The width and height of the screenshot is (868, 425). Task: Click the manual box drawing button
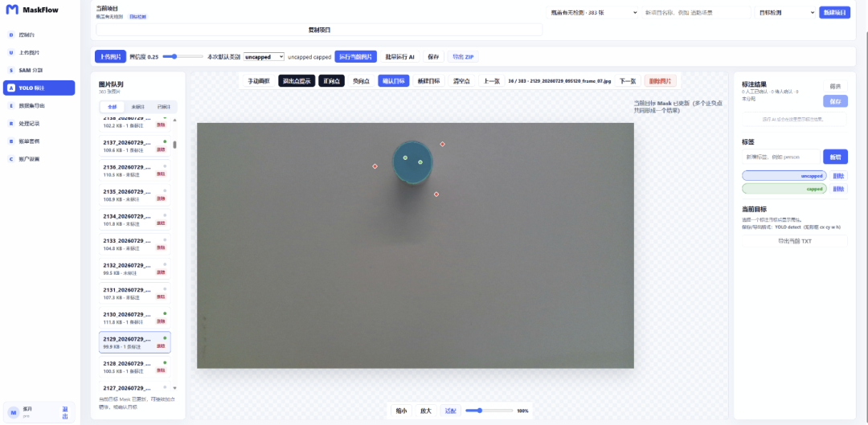pos(259,81)
